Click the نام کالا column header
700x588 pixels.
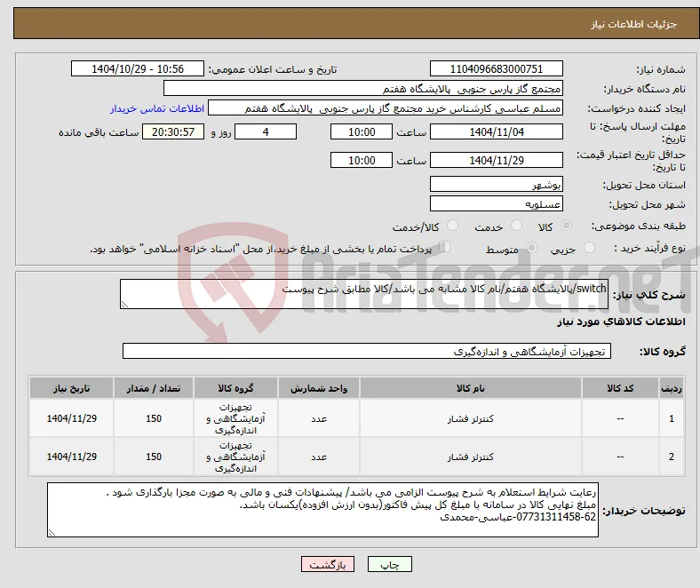pyautogui.click(x=471, y=388)
